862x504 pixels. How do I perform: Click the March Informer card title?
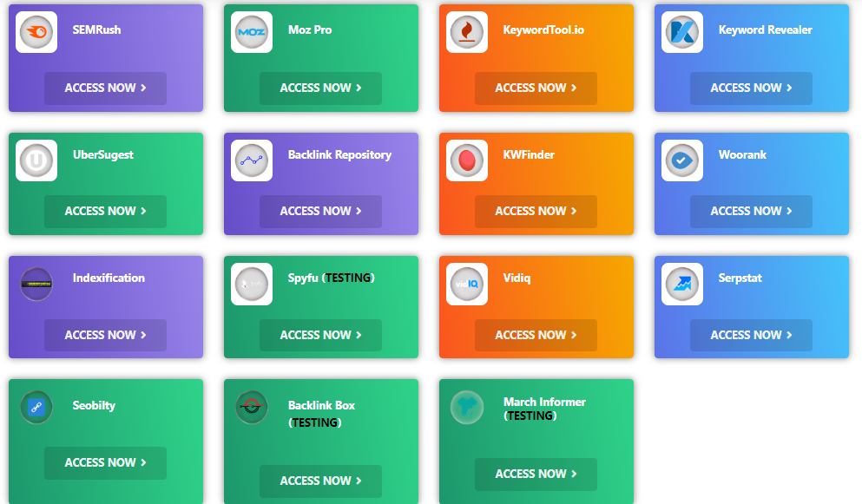pos(544,402)
